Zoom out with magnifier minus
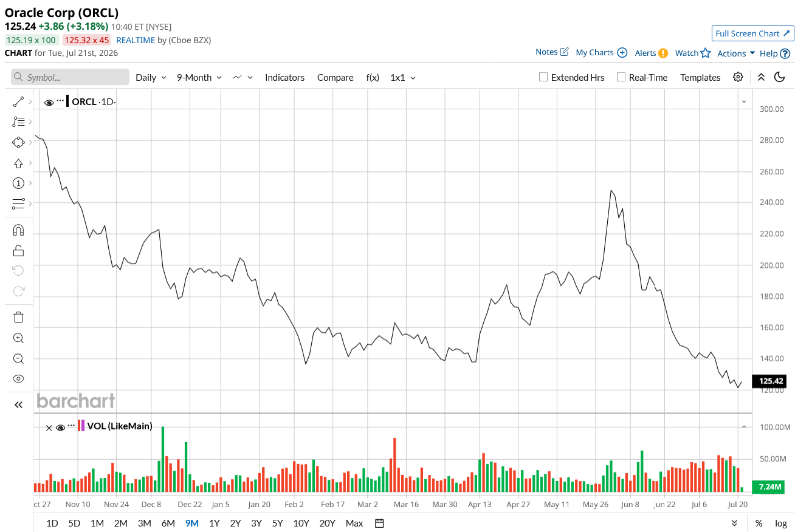The height and width of the screenshot is (532, 795). pos(18,358)
